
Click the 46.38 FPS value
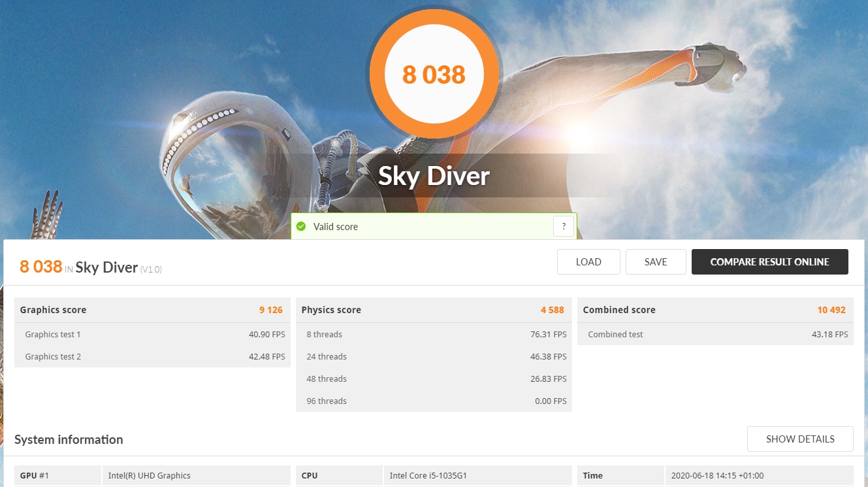click(549, 357)
